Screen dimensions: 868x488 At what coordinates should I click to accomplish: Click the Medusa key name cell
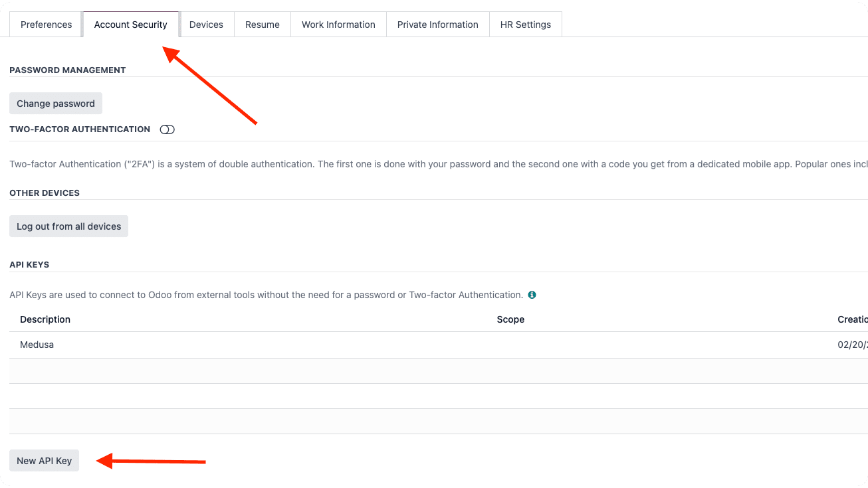pyautogui.click(x=37, y=344)
